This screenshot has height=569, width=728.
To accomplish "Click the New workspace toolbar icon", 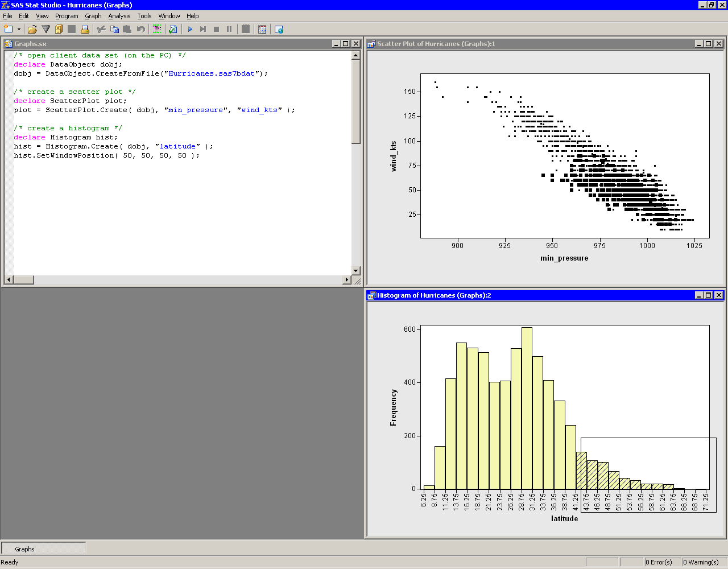I will (8, 29).
